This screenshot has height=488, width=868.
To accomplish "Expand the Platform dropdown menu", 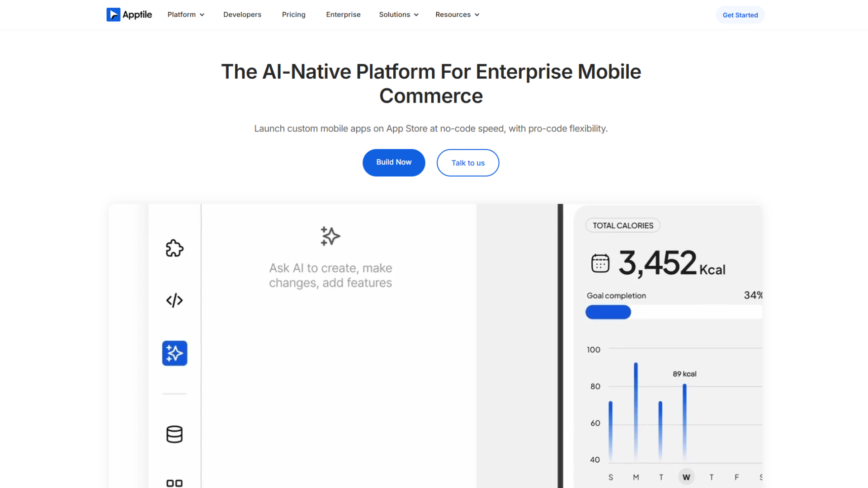I will pos(186,14).
